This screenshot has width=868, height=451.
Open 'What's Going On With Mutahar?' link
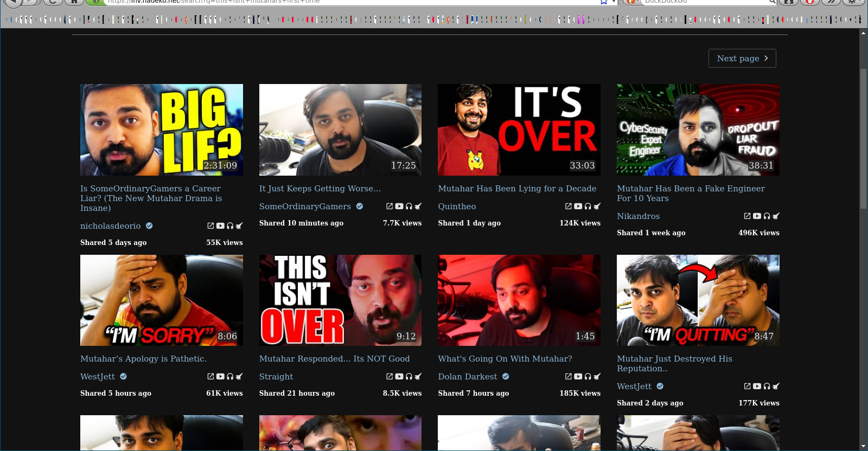tap(505, 359)
